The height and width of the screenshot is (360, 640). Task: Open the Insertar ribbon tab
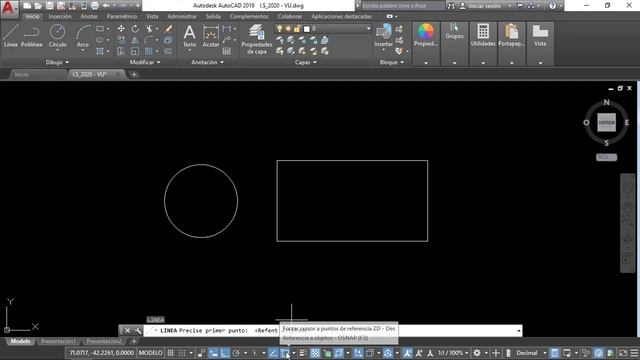coord(60,16)
